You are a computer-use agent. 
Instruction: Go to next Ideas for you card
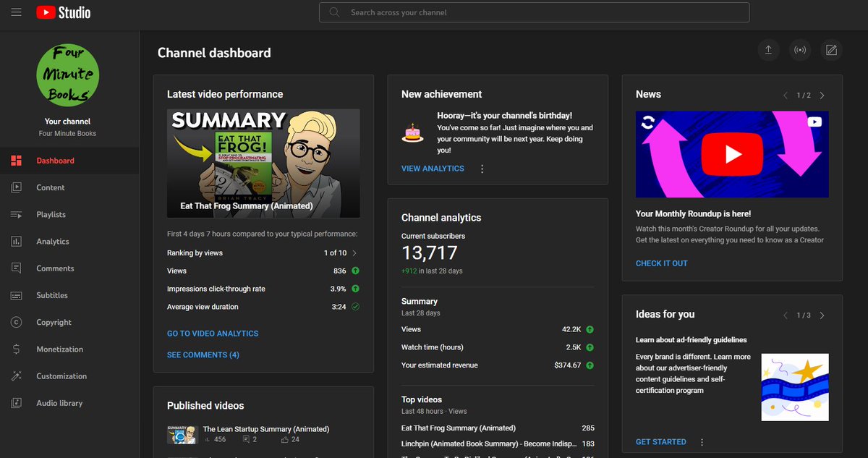point(822,315)
